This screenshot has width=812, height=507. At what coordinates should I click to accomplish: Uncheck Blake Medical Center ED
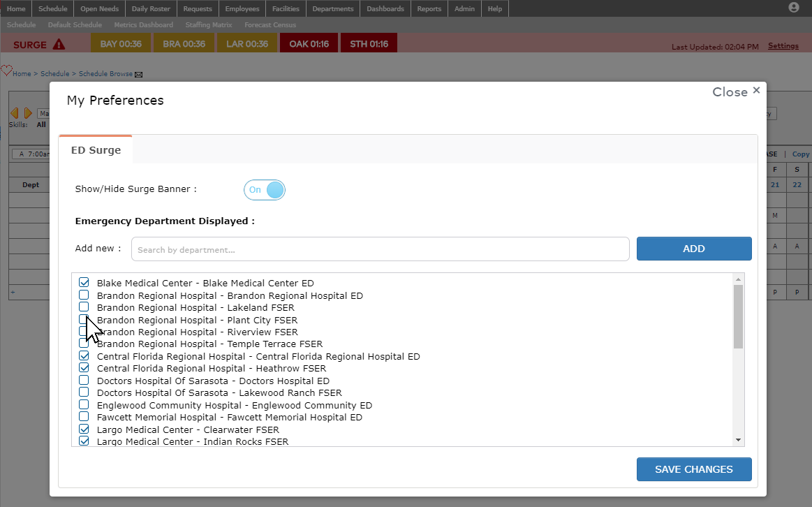84,282
